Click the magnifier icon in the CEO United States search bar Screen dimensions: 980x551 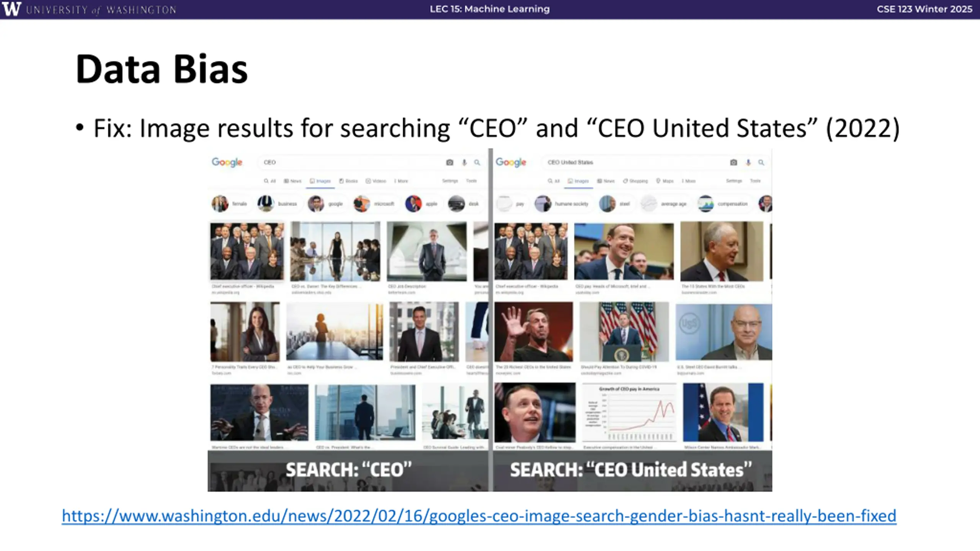[761, 163]
